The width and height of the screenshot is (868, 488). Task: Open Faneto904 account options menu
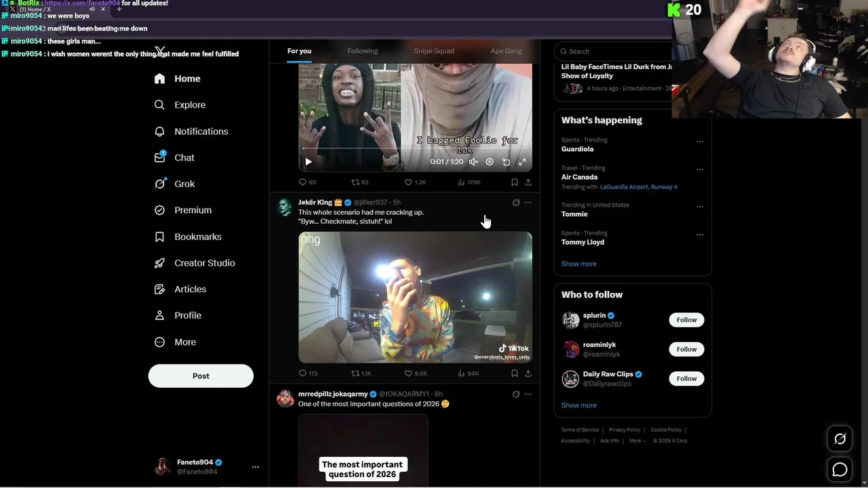(x=255, y=467)
